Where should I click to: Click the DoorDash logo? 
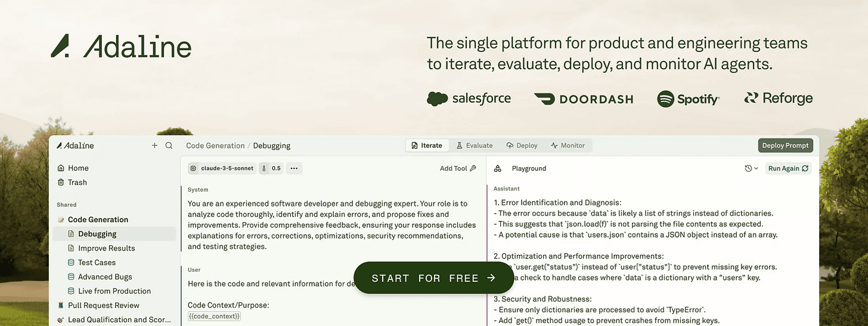pos(583,99)
